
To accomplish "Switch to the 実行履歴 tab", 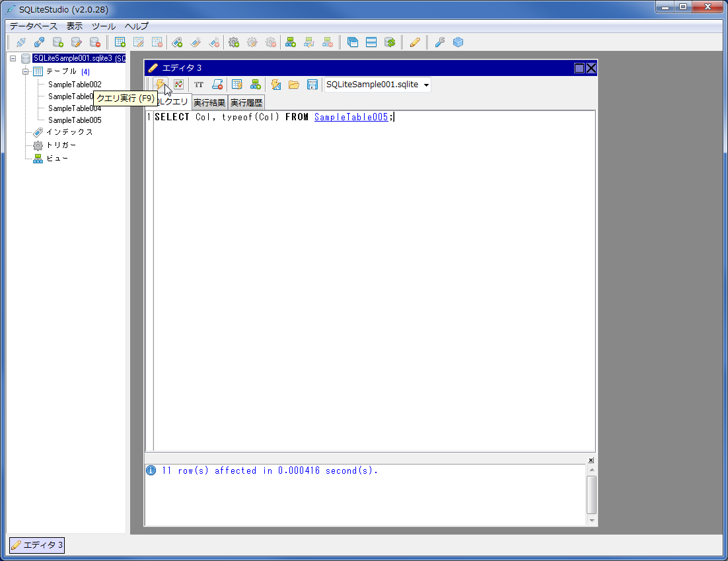I will coord(246,102).
